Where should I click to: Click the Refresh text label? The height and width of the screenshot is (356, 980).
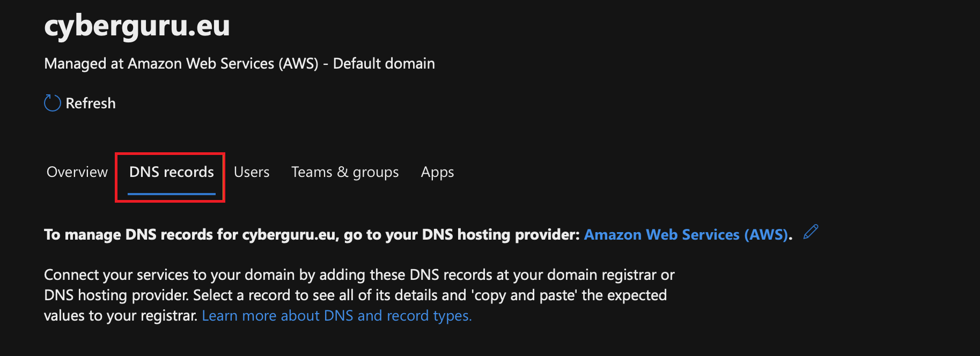click(x=91, y=103)
